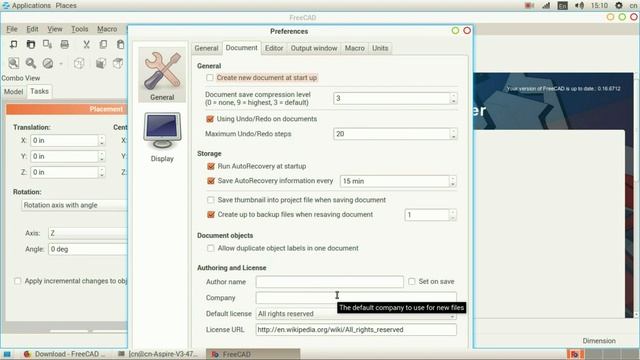Open the Rotation axis with angle dropdown
This screenshot has width=640, height=360.
[x=74, y=205]
